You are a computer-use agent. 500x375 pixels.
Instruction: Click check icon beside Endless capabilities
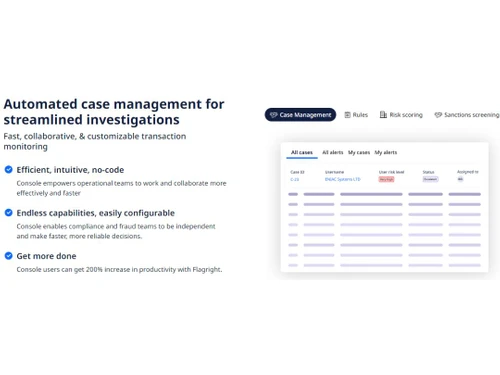[8, 213]
